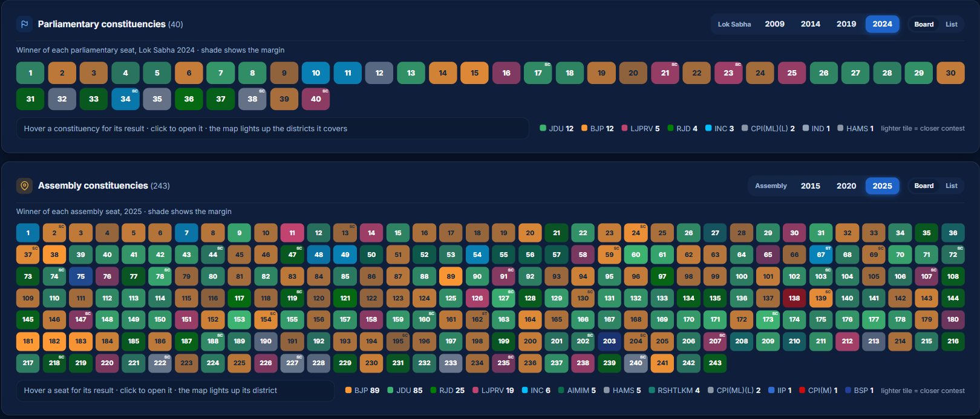Show Assembly results for 2020
980x419 pixels.
pyautogui.click(x=846, y=186)
